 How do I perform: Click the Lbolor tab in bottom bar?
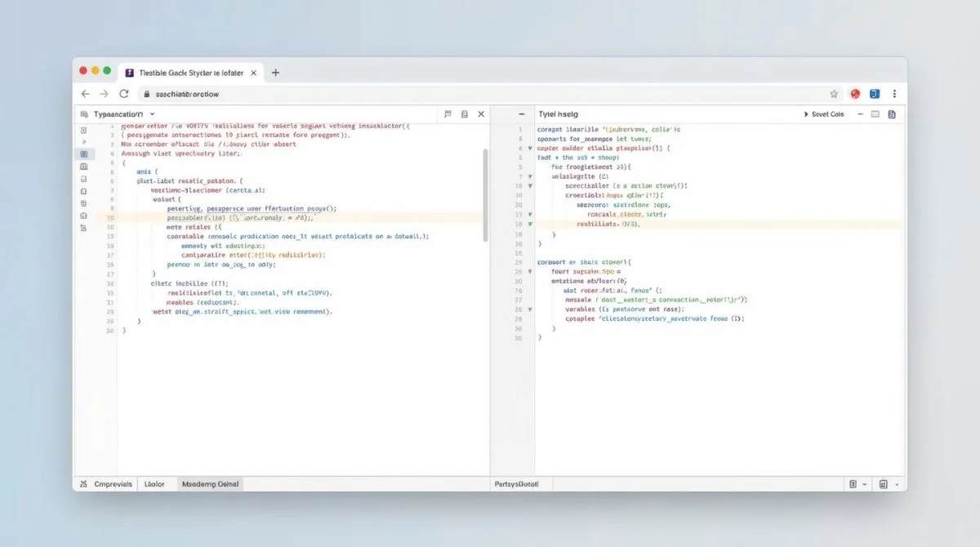pos(154,484)
